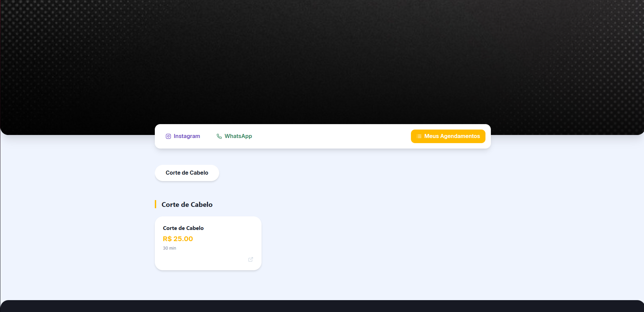Click the Corte de Cabelo section heading

click(187, 204)
